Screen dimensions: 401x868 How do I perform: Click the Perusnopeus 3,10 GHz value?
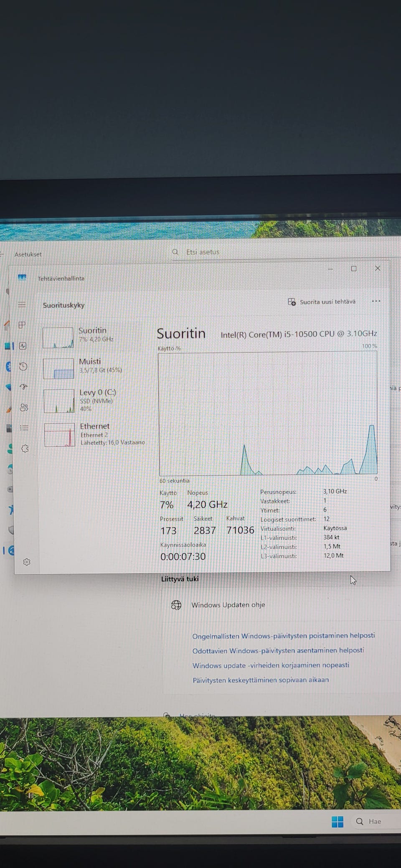(335, 491)
